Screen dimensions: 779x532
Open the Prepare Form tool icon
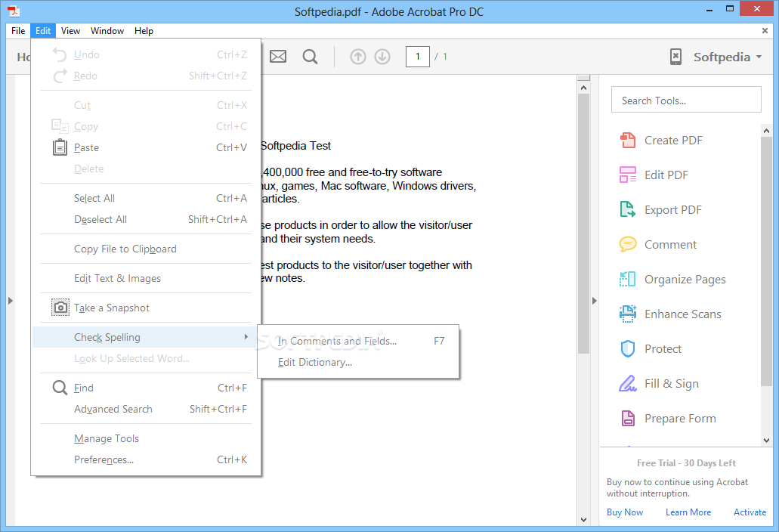628,418
